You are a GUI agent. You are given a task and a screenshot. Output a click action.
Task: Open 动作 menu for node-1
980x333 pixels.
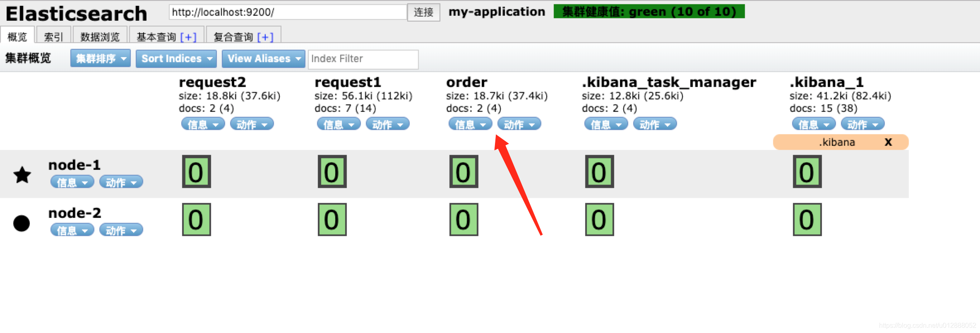click(x=121, y=182)
